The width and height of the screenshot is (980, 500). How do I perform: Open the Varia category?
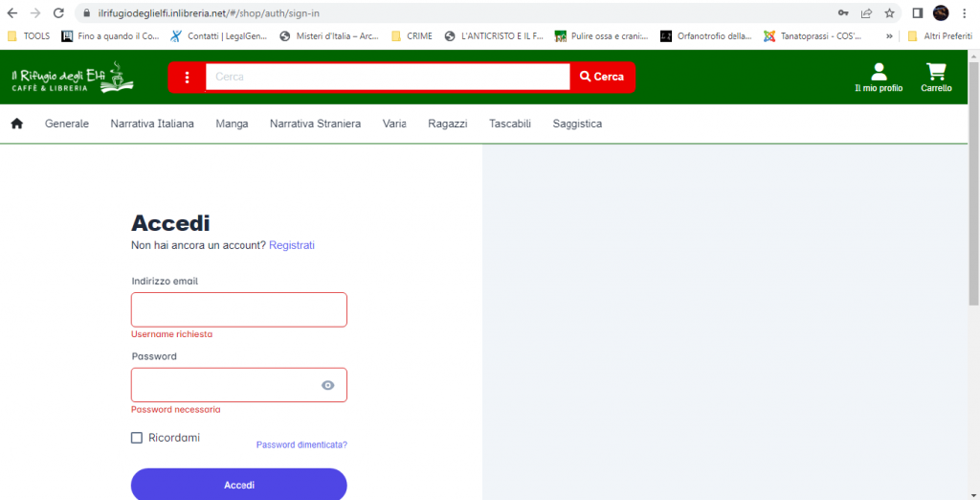pyautogui.click(x=394, y=124)
